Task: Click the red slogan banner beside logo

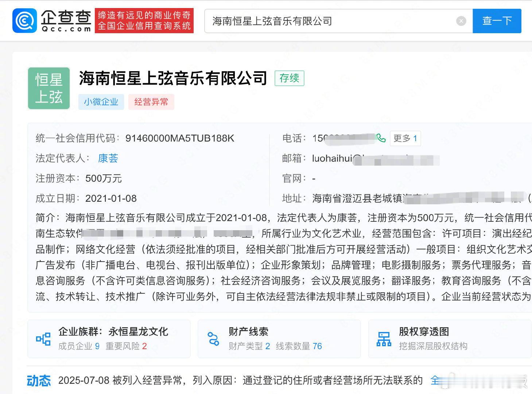Action: [x=144, y=21]
